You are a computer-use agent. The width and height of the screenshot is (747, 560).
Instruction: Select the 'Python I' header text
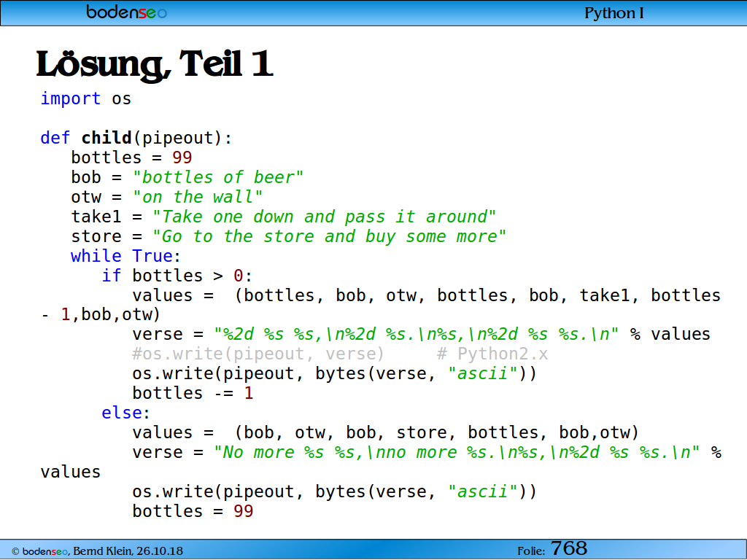click(x=614, y=13)
